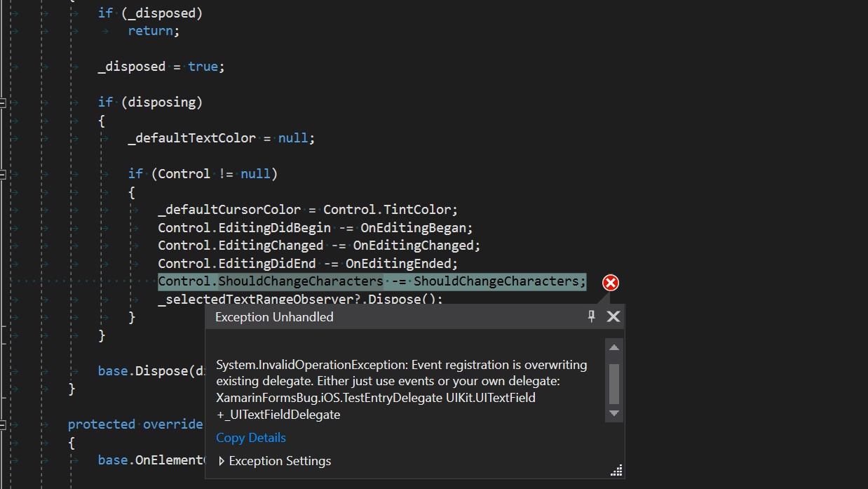Click the resize grip at the popup corner

pyautogui.click(x=616, y=469)
